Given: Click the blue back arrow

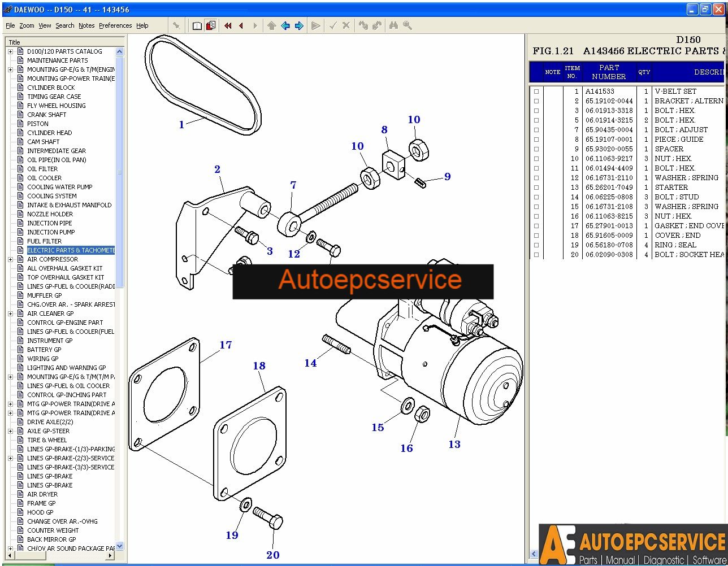Looking at the screenshot, I should click(285, 25).
